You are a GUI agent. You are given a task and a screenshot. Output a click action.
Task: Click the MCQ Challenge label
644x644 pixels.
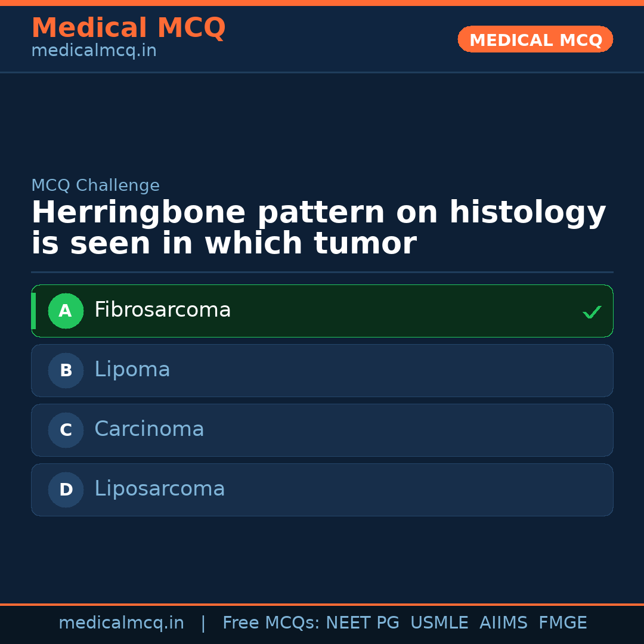(x=95, y=185)
